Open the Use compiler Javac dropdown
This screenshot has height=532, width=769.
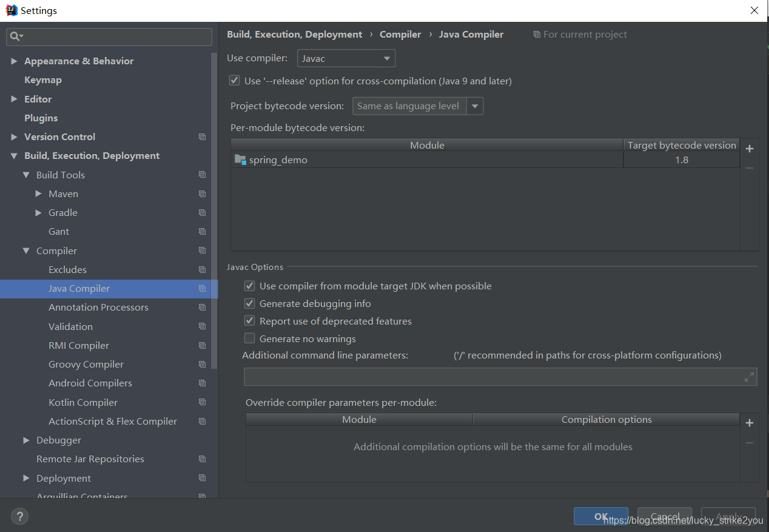click(346, 59)
